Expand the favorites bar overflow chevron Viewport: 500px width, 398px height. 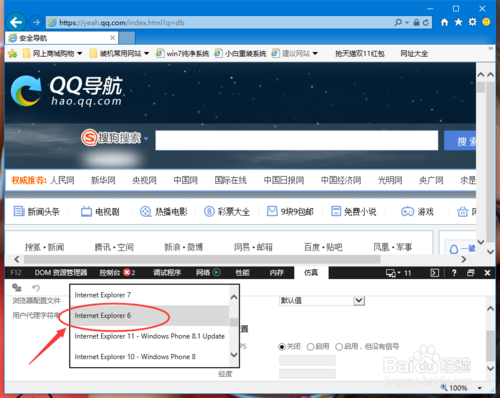[x=491, y=49]
